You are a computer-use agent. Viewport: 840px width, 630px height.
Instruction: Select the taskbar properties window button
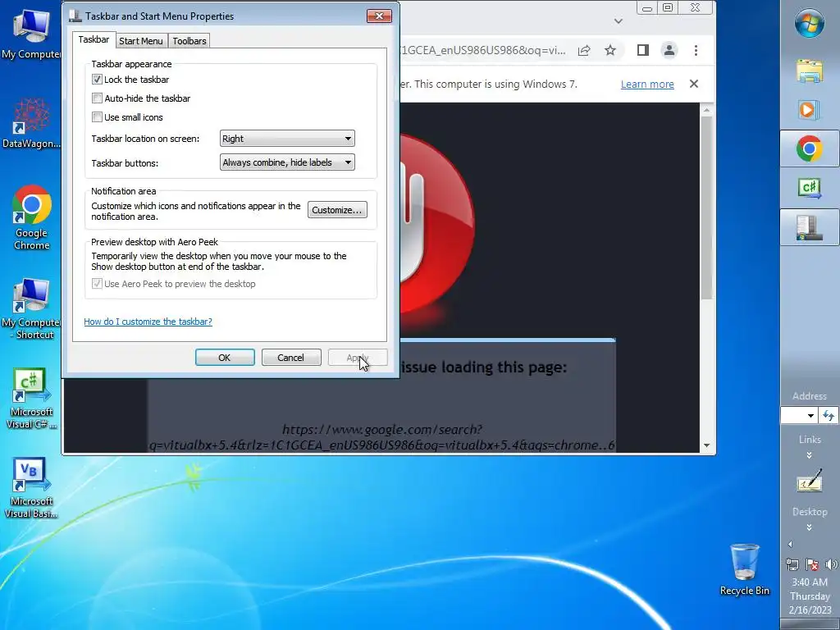click(x=810, y=228)
